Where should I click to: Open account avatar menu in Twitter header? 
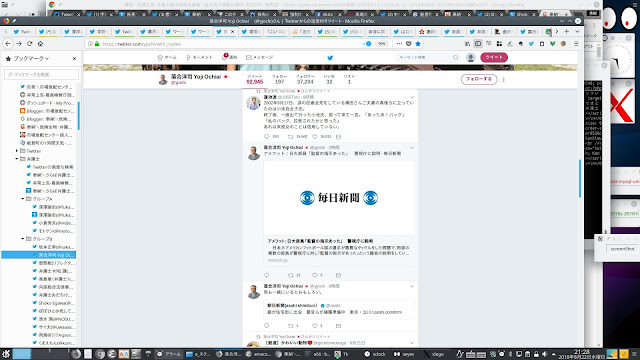(471, 58)
